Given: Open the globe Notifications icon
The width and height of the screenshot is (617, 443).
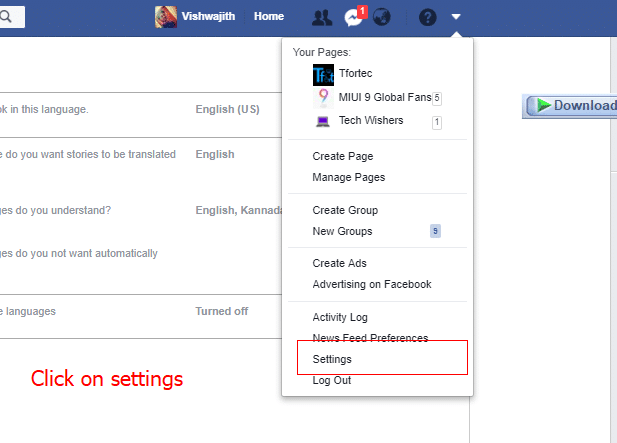Looking at the screenshot, I should pos(381,17).
